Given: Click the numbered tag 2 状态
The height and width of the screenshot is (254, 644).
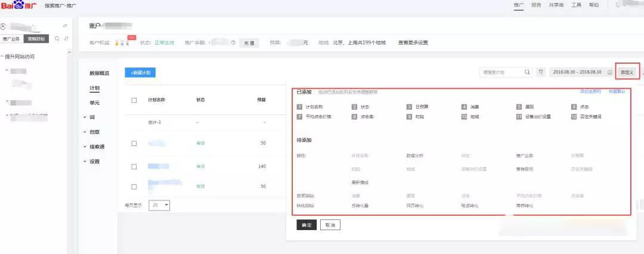Looking at the screenshot, I should (360, 107).
